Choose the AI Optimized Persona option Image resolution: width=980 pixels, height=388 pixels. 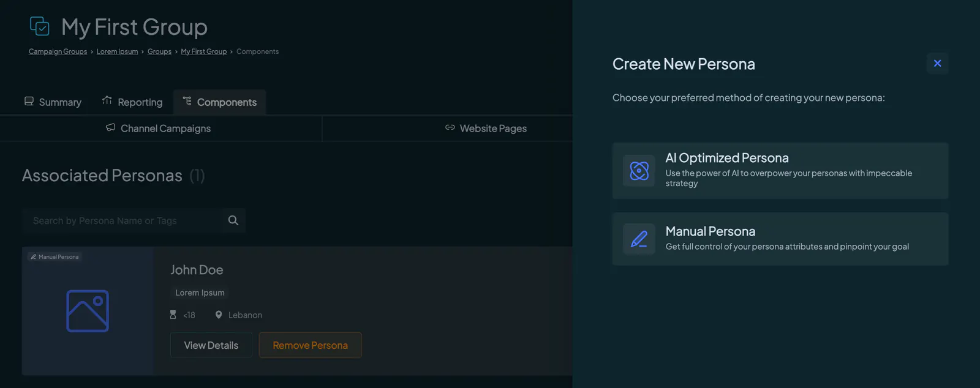coord(780,171)
